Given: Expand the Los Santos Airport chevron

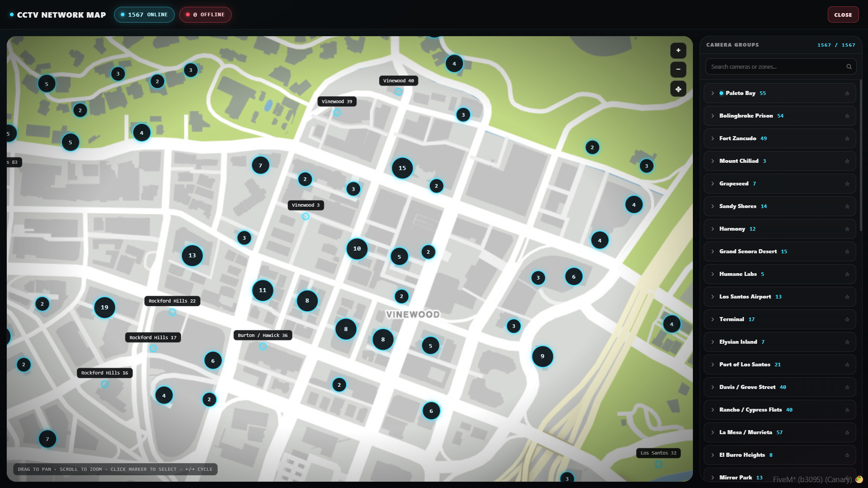Looking at the screenshot, I should 712,297.
